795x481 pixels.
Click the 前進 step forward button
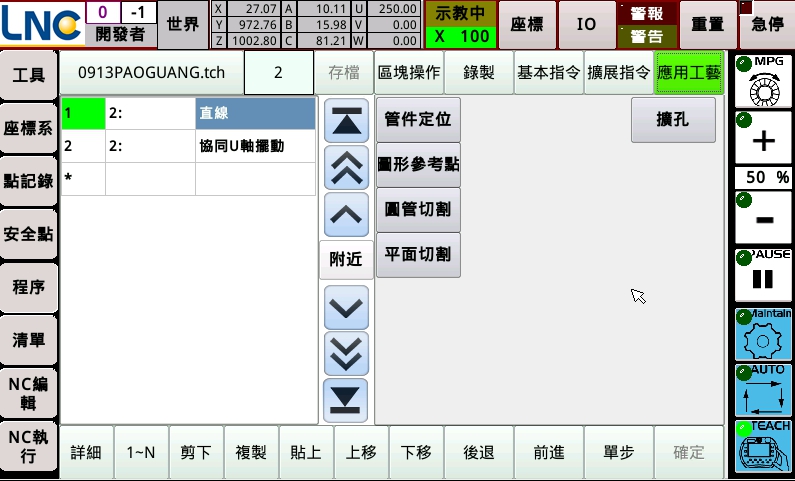point(549,452)
